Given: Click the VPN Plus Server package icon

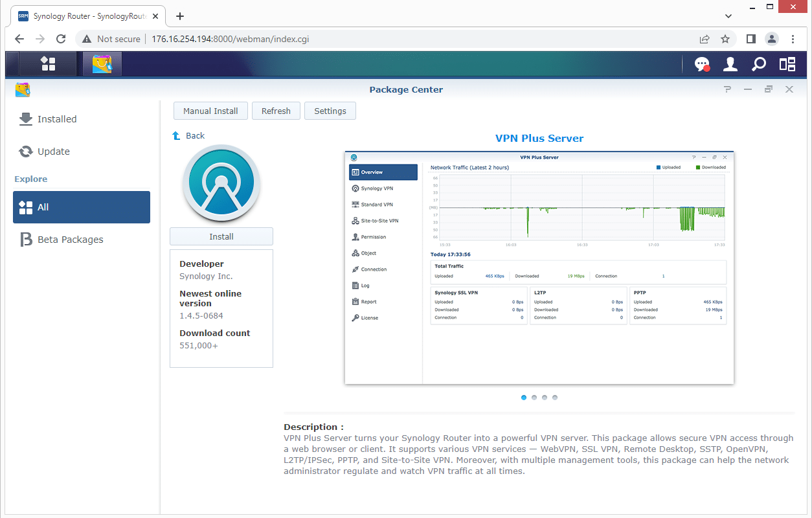Looking at the screenshot, I should click(x=221, y=183).
